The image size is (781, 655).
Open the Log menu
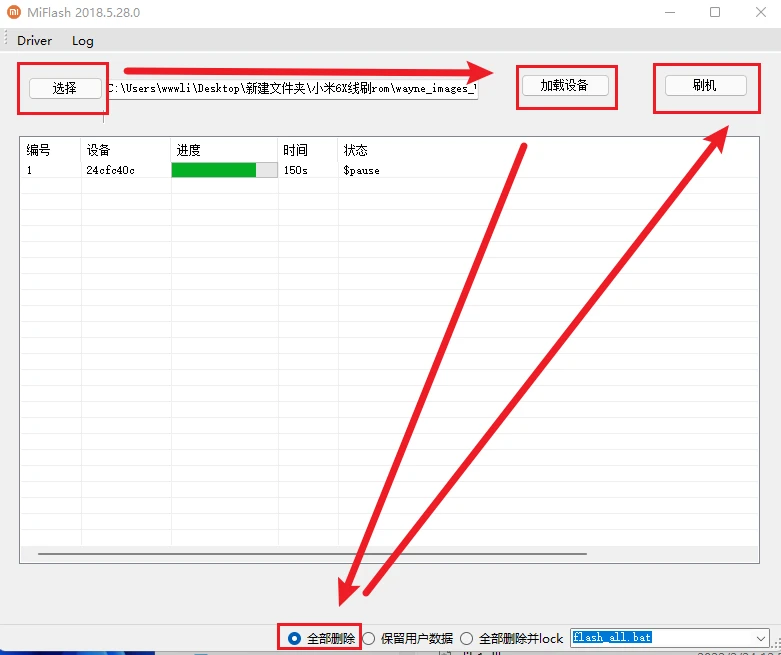tap(83, 41)
